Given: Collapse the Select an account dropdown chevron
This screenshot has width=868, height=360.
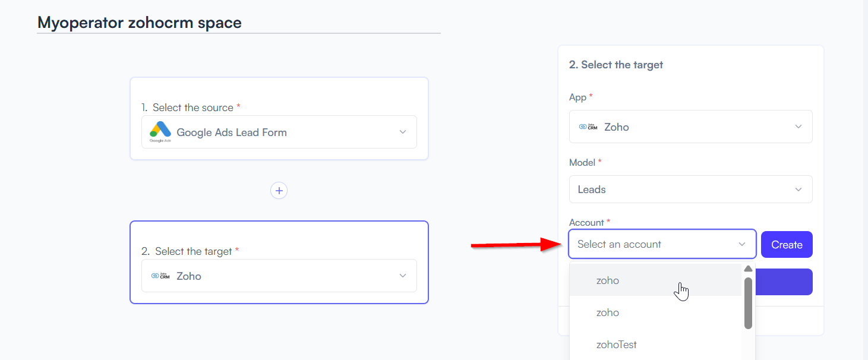Looking at the screenshot, I should (x=742, y=244).
